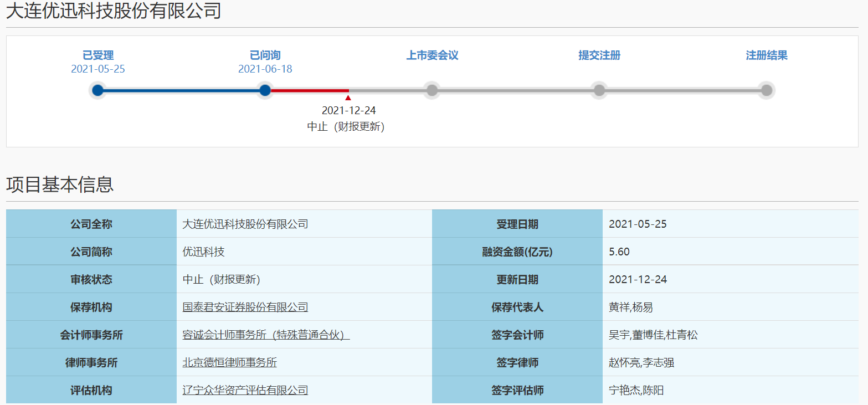Click the 律师事务所 header cell

pos(91,362)
